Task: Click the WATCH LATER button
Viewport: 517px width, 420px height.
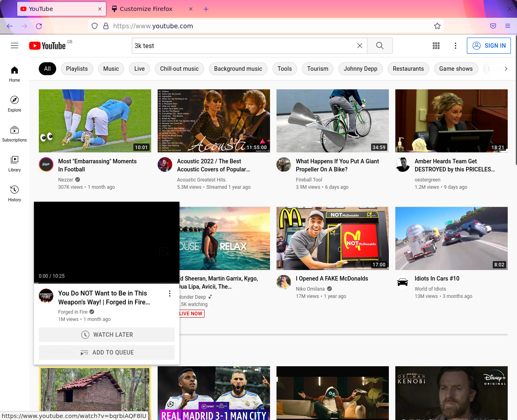Action: [x=107, y=335]
